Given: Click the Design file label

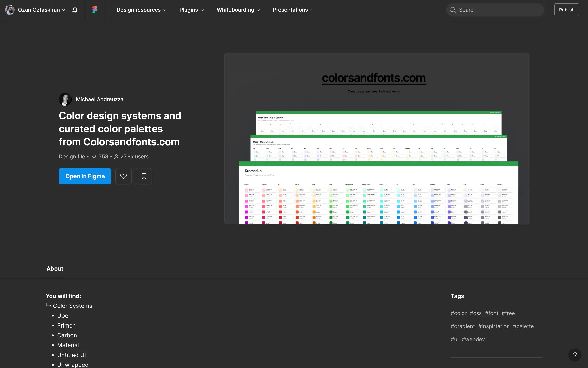Looking at the screenshot, I should pos(72,156).
